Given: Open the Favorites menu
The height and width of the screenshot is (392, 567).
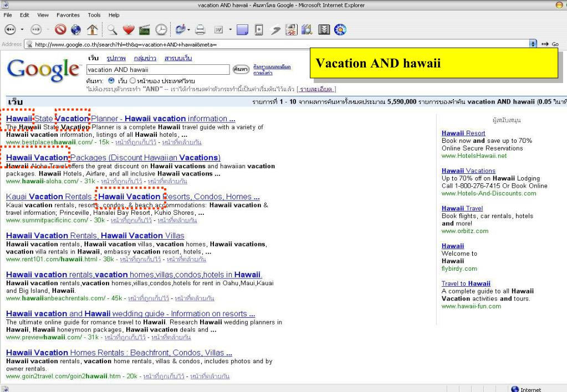Looking at the screenshot, I should [68, 15].
